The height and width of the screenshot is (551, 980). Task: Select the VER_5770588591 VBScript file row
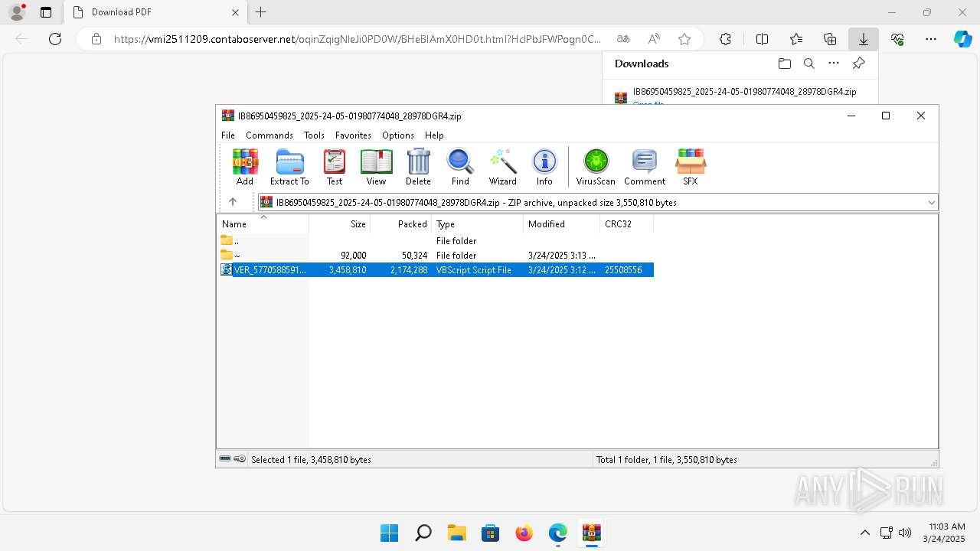(436, 269)
